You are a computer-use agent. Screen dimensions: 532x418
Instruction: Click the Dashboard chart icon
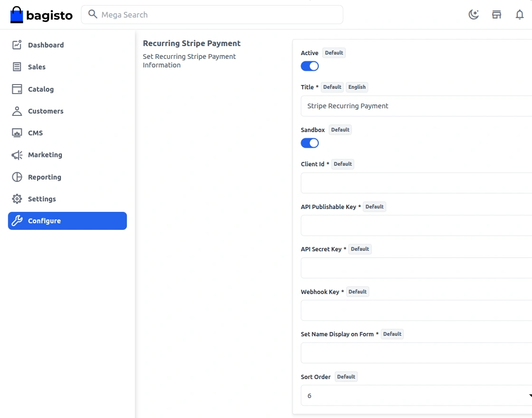click(x=17, y=45)
